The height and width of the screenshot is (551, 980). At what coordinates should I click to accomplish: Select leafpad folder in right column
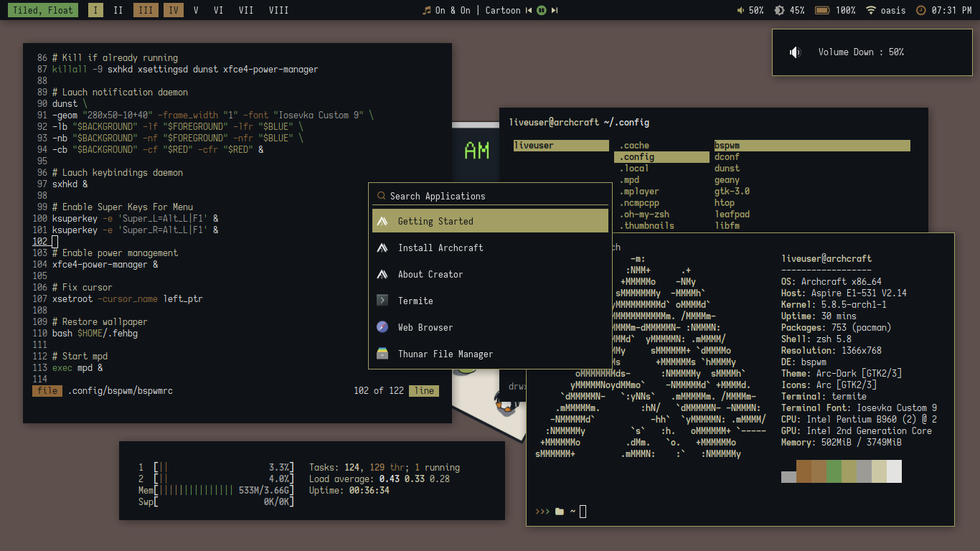pyautogui.click(x=732, y=215)
